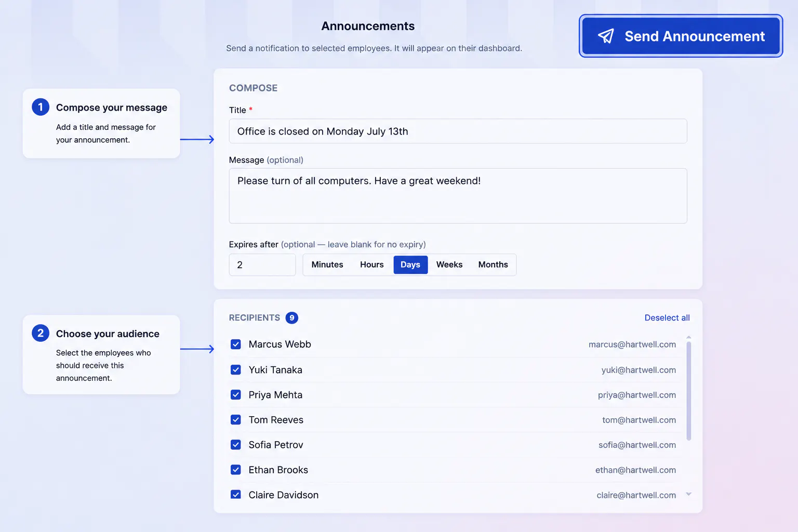
Task: Click the name Sofia Petrov
Action: [276, 445]
